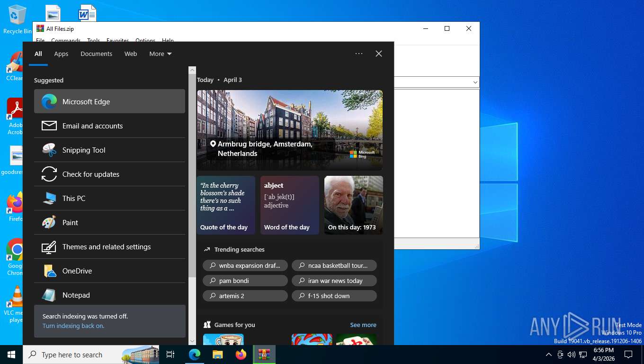Search trending wnba expansion draft
644x364 pixels.
pyautogui.click(x=245, y=265)
